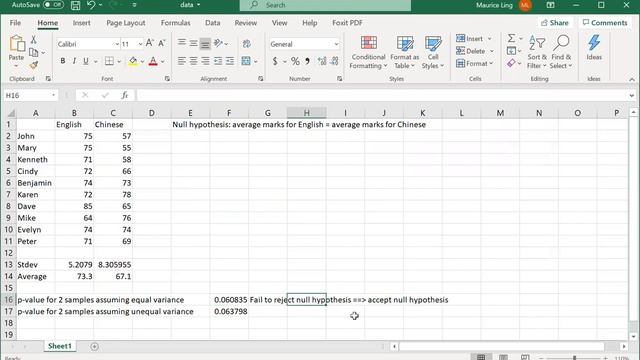Toggle Italic formatting
The height and width of the screenshot is (360, 640).
coord(74,61)
